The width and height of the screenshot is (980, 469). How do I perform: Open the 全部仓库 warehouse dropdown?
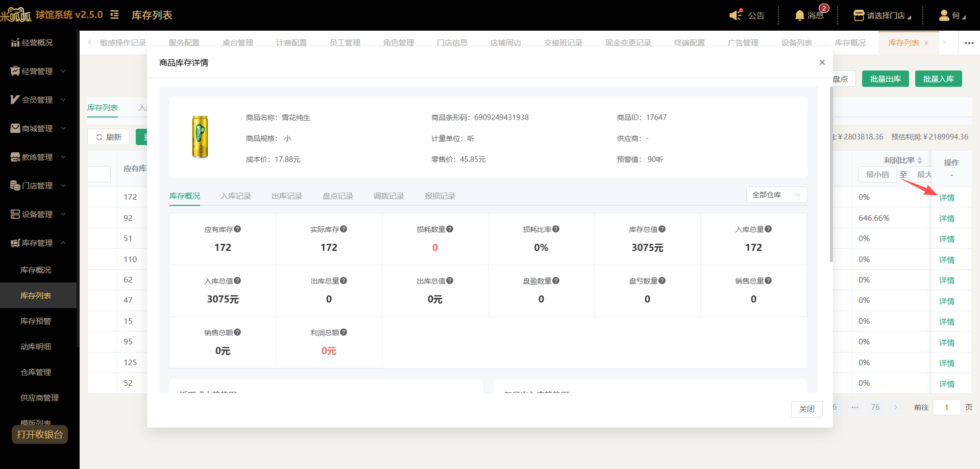776,195
